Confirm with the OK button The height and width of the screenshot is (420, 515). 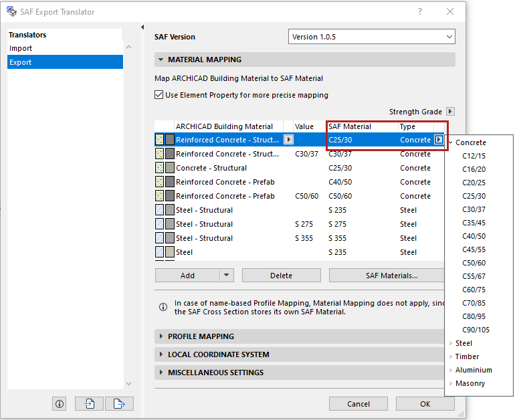pos(425,403)
